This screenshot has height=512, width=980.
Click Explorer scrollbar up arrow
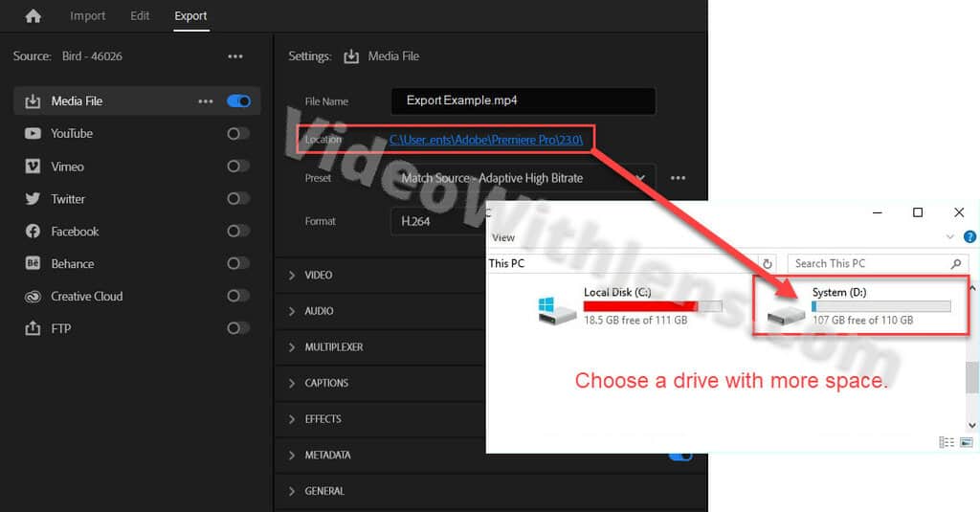pos(972,288)
